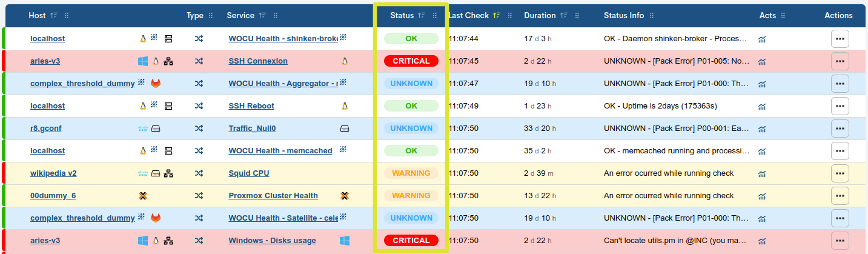Click GitLab fox icon in Satellite row
The image size is (868, 254).
click(156, 218)
